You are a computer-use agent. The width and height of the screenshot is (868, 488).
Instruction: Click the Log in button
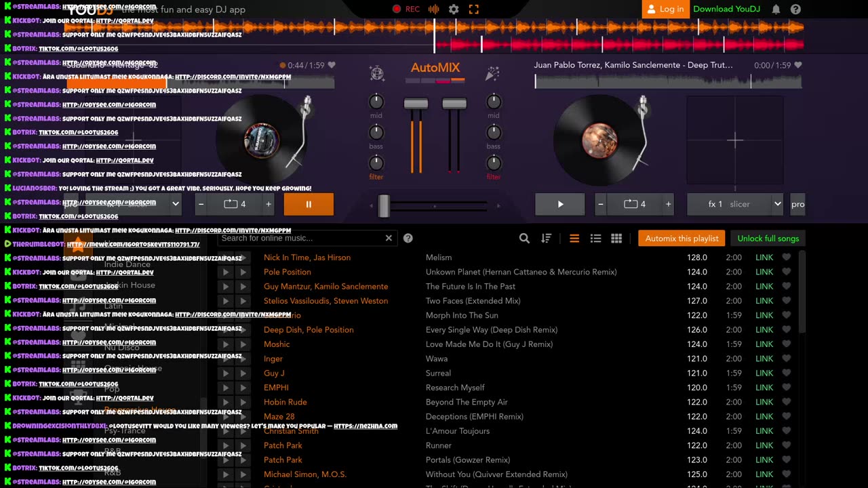tap(665, 9)
